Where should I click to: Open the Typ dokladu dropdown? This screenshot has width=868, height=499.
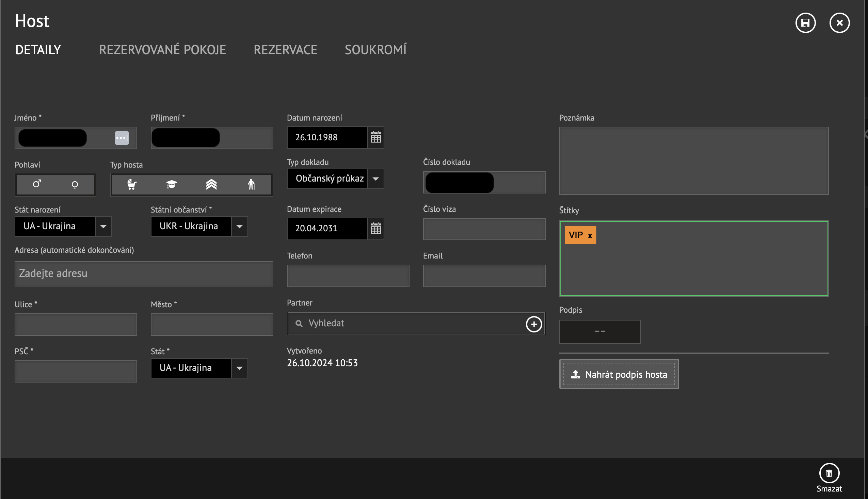pos(375,179)
